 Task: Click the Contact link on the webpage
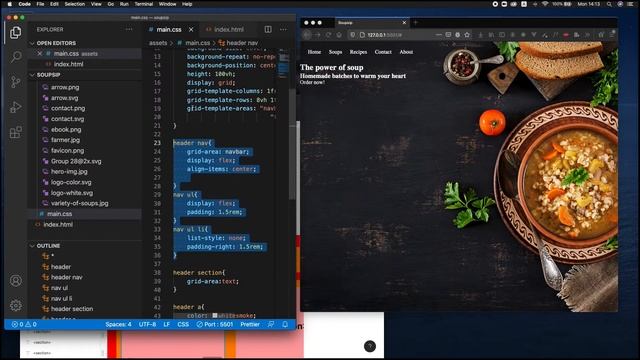(x=383, y=52)
